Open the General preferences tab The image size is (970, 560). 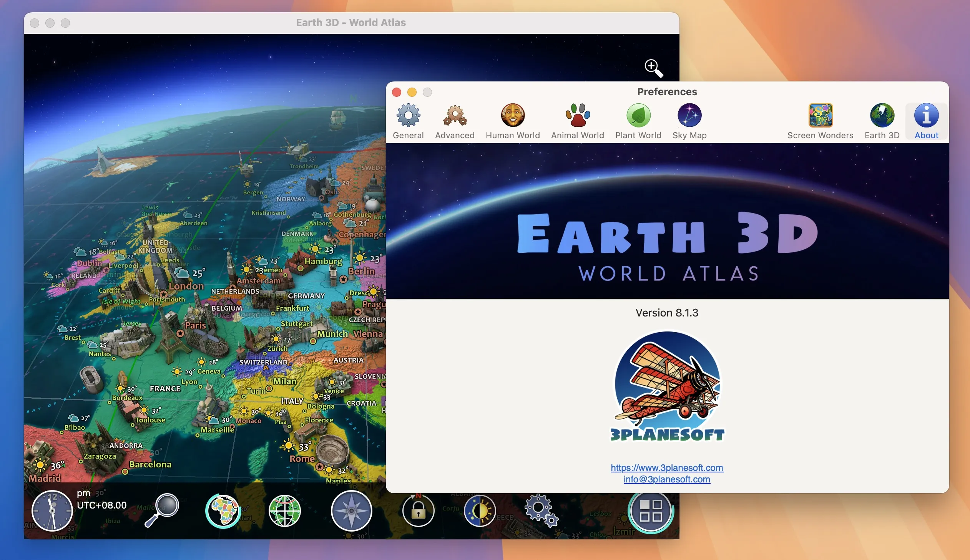408,121
